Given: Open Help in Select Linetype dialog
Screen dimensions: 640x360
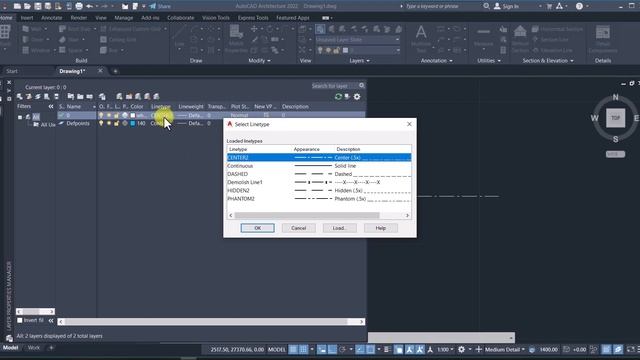Looking at the screenshot, I should (381, 228).
